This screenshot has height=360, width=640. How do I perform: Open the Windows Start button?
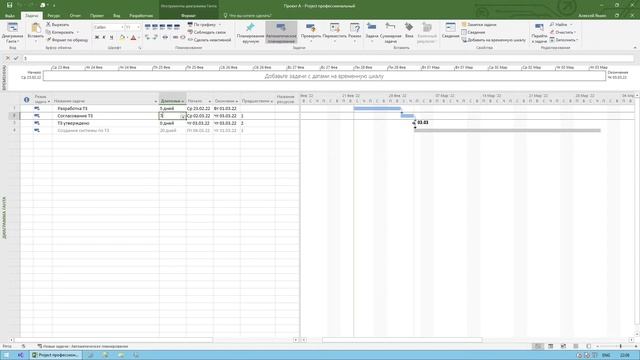[x=6, y=355]
